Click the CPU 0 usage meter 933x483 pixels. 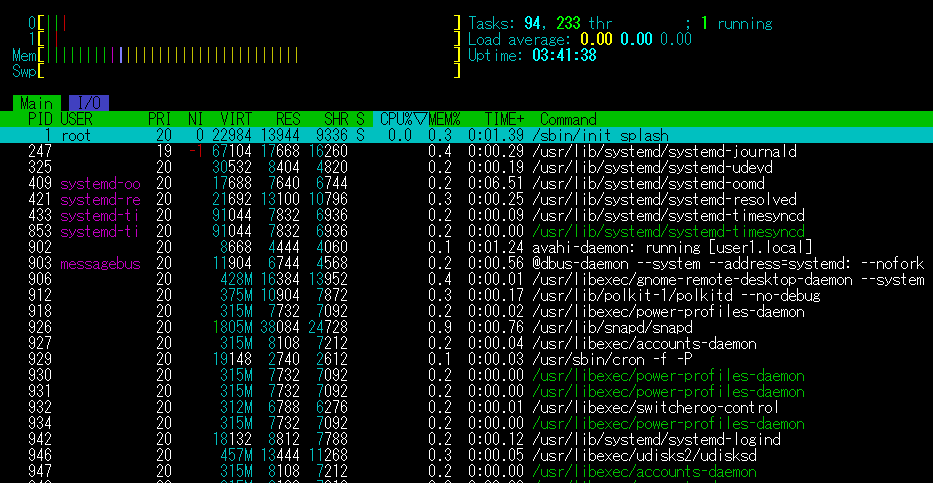pos(248,23)
